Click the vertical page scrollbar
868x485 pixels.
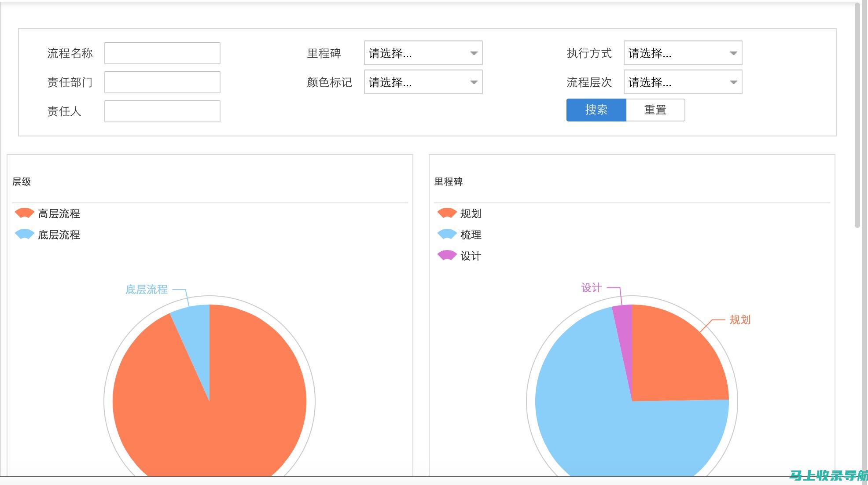point(857,115)
